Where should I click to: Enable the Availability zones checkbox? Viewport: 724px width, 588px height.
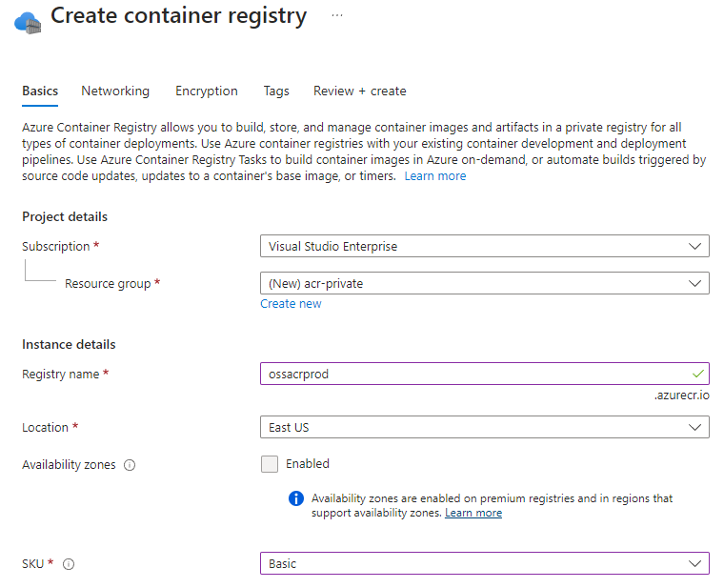270,464
